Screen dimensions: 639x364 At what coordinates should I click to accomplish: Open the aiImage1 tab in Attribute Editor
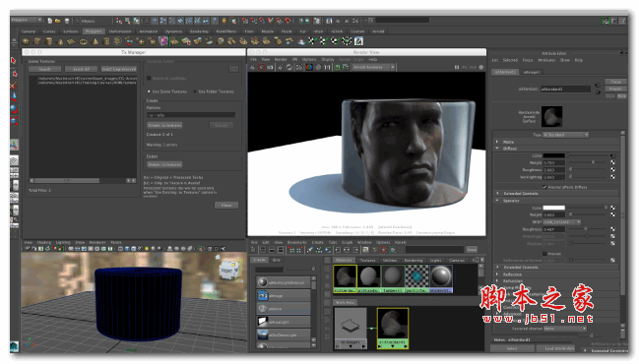point(532,72)
